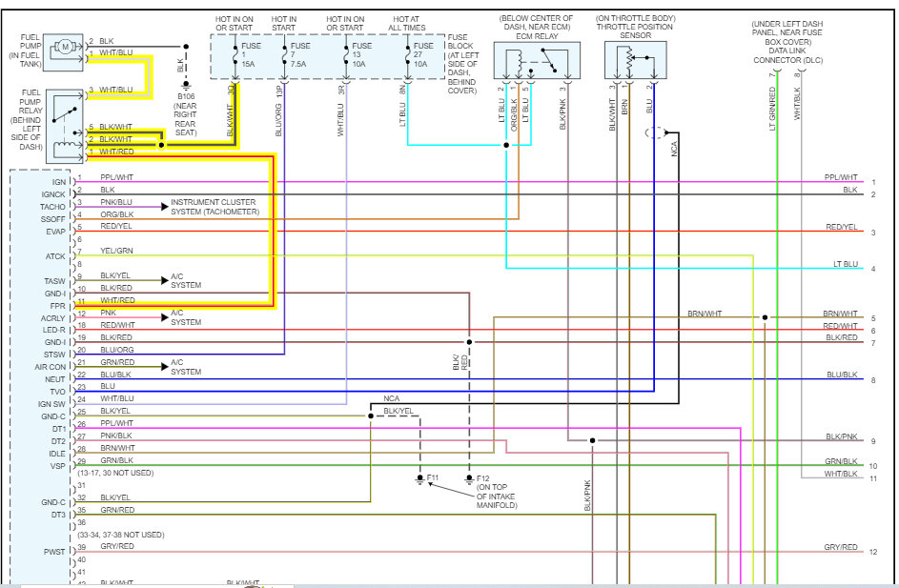Click the F11 ground symbol
Viewport: 899px width, 588px height.
click(x=419, y=480)
